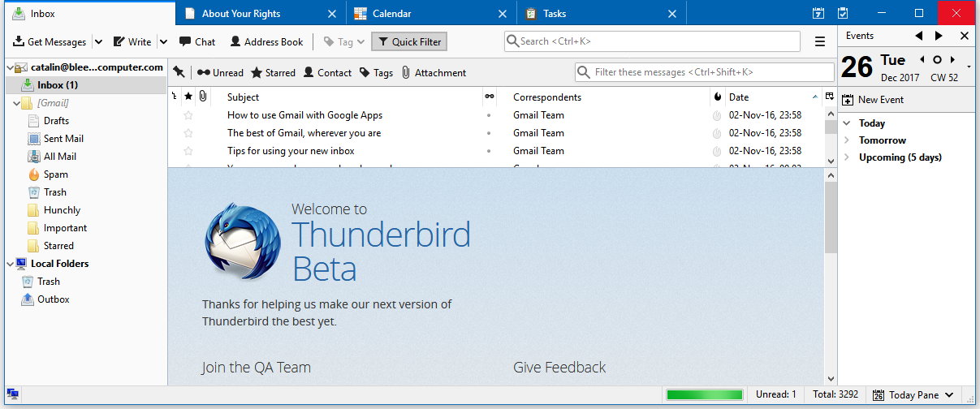Sort by the junk status flame column

tap(717, 97)
